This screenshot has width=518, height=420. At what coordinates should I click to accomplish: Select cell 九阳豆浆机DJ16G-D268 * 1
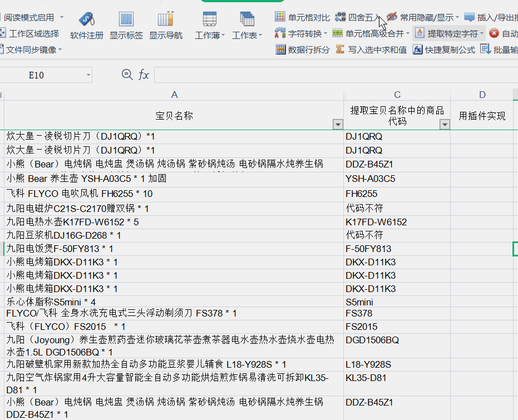[174, 236]
